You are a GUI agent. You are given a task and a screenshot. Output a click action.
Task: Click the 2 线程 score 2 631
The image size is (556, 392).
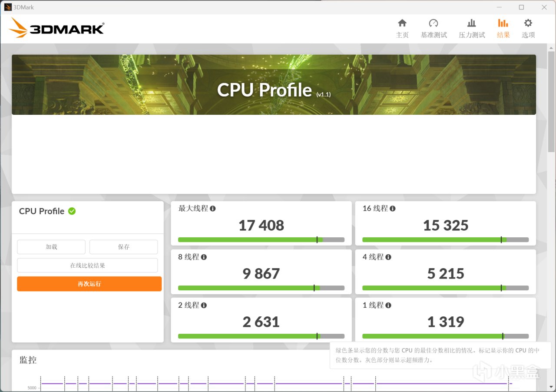[x=261, y=322]
